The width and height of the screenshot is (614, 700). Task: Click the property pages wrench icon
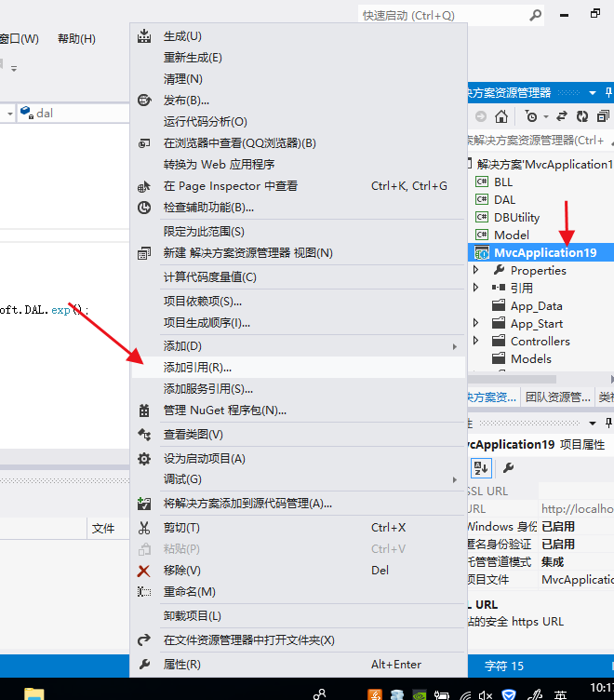(508, 468)
